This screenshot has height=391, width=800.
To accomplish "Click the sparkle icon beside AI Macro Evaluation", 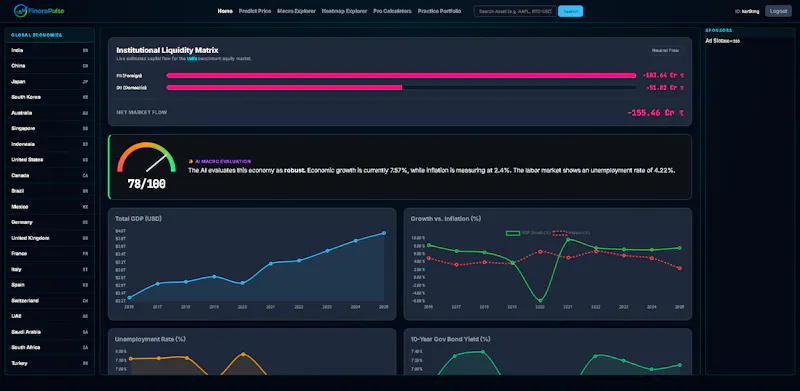I will (190, 161).
